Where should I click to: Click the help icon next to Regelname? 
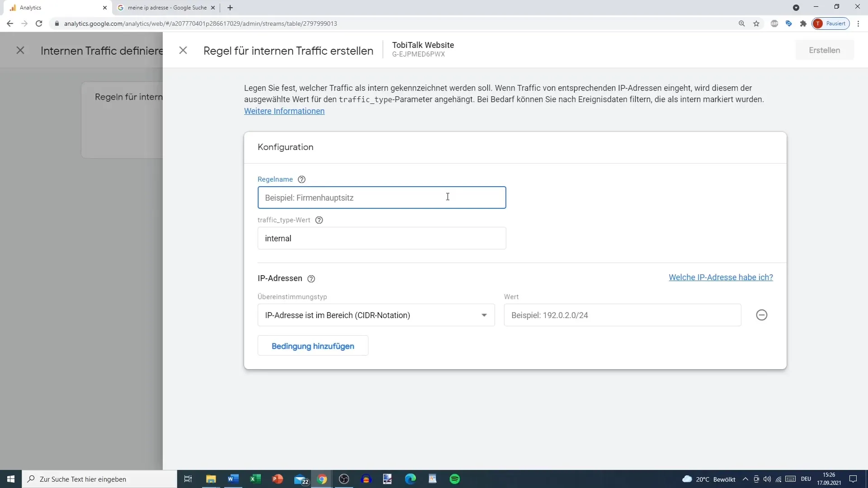pyautogui.click(x=302, y=179)
